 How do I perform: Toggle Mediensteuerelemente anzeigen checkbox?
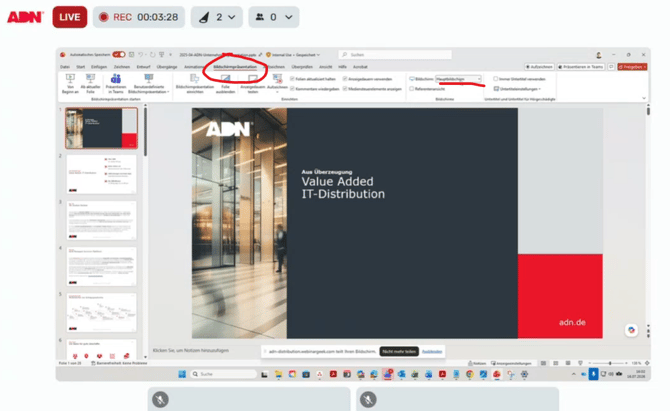coord(345,89)
